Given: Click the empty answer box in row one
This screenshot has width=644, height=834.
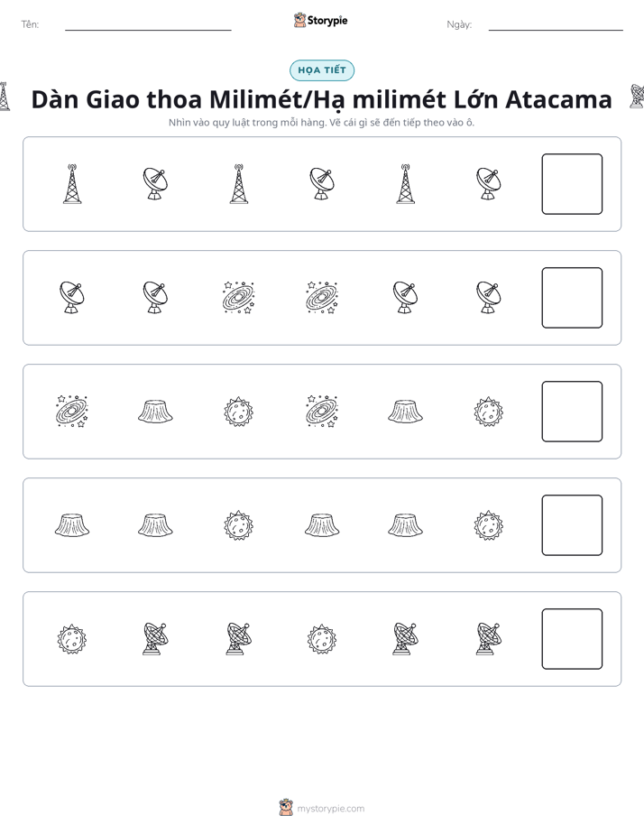Looking at the screenshot, I should click(572, 184).
